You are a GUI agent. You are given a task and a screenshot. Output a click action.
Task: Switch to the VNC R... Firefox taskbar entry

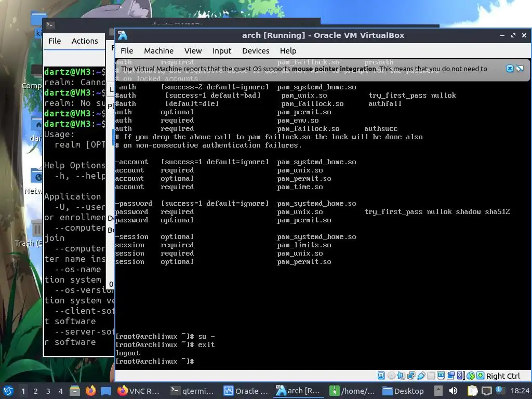click(x=138, y=391)
